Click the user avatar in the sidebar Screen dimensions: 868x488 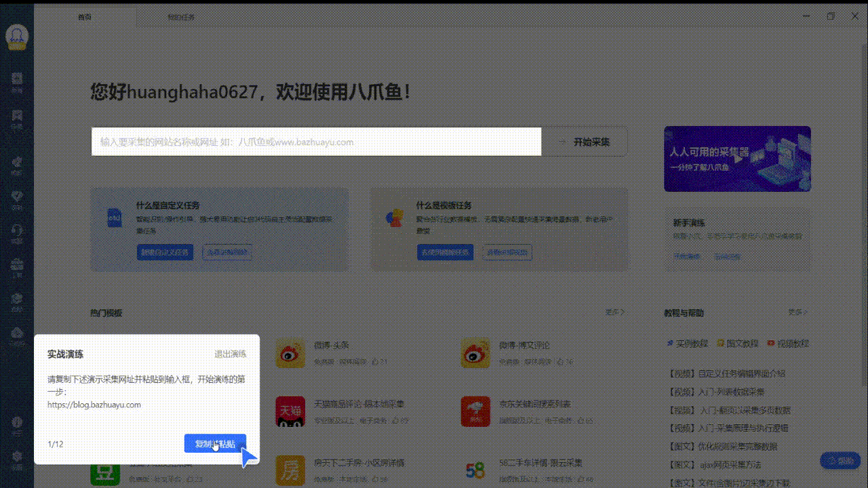pyautogui.click(x=17, y=37)
